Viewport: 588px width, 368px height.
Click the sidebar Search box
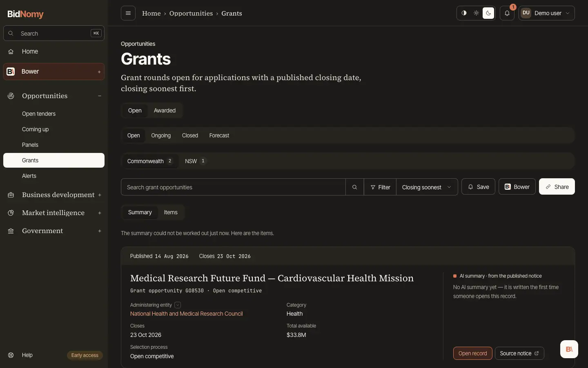pyautogui.click(x=54, y=34)
